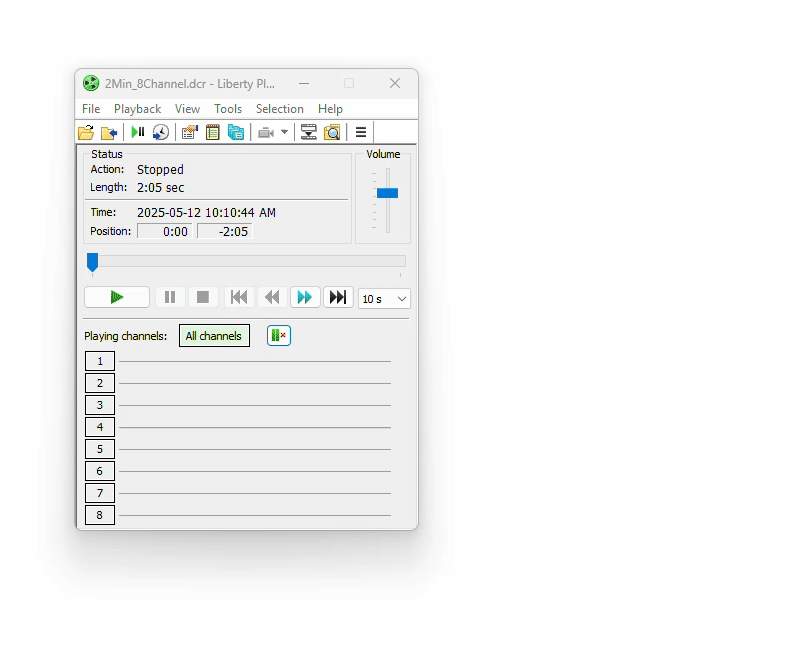810x656 pixels.
Task: Toggle channel 4 button
Action: [x=100, y=427]
